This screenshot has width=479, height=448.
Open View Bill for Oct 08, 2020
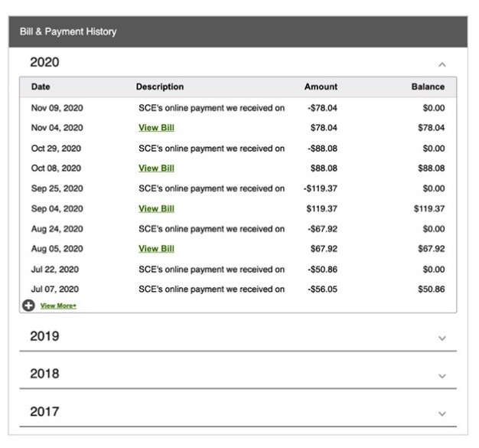(156, 168)
